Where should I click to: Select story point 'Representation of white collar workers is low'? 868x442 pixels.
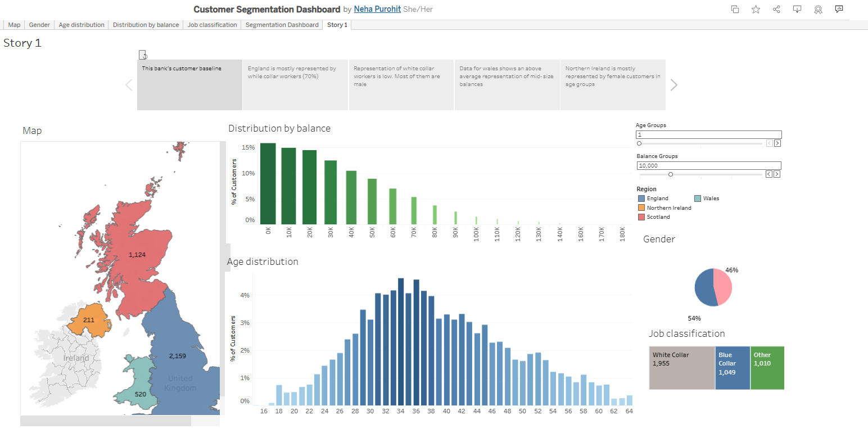click(x=401, y=85)
